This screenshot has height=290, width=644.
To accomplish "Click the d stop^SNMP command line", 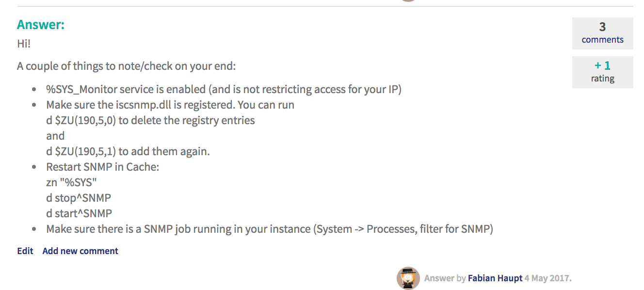I will pyautogui.click(x=79, y=198).
